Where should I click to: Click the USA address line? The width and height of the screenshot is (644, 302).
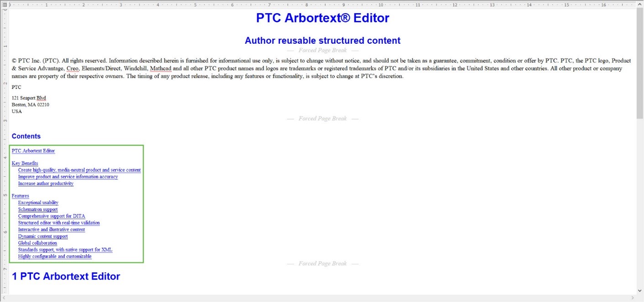[x=17, y=111]
